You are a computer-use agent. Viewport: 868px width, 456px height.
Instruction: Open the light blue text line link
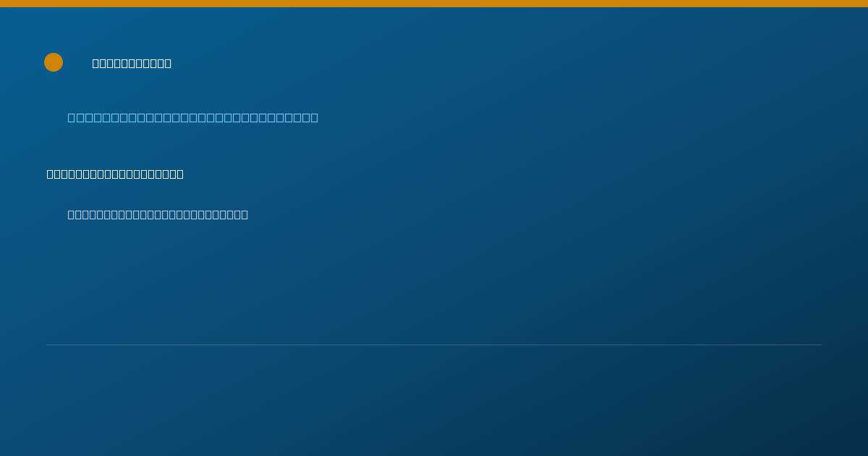pyautogui.click(x=193, y=117)
